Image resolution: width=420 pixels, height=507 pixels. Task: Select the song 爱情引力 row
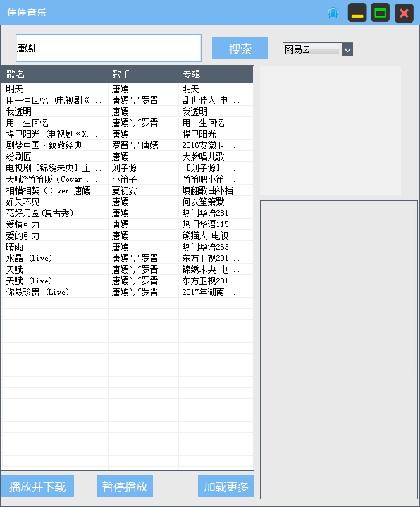127,224
